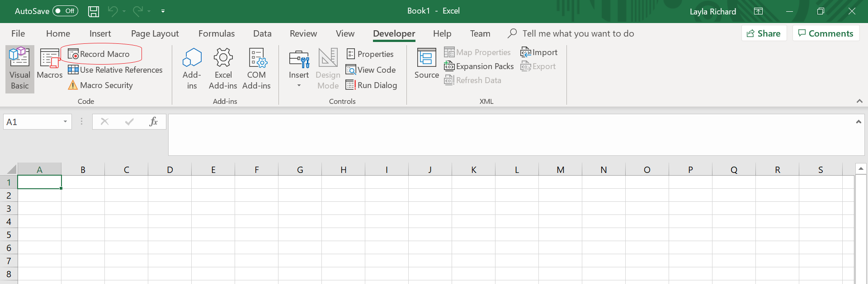Open Excel Add-ins dialog
868x284 pixels.
[x=223, y=69]
